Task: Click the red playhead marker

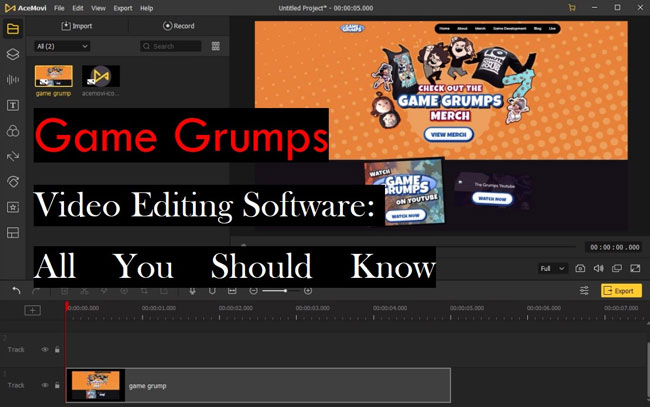Action: (67, 307)
